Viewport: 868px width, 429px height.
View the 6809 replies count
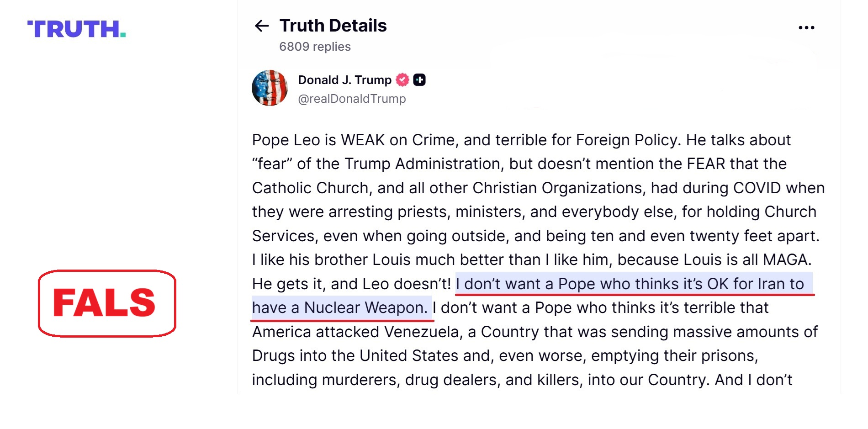(315, 47)
